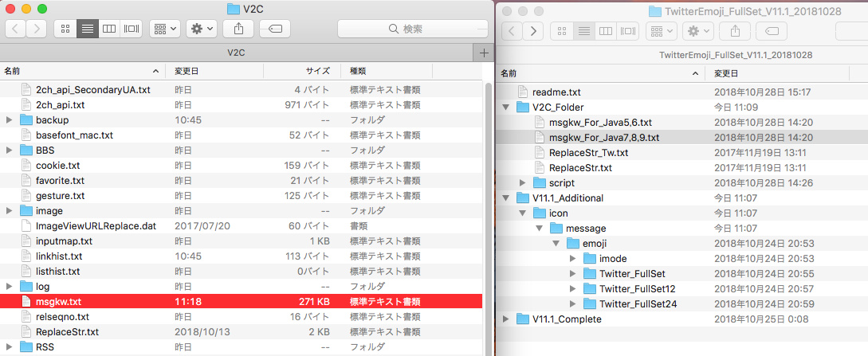
Task: Click Share button in TwitterEmoji window
Action: coord(735,31)
